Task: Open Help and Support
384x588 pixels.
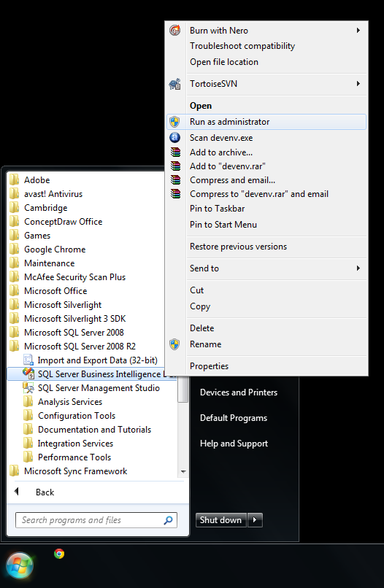Action: click(x=234, y=444)
